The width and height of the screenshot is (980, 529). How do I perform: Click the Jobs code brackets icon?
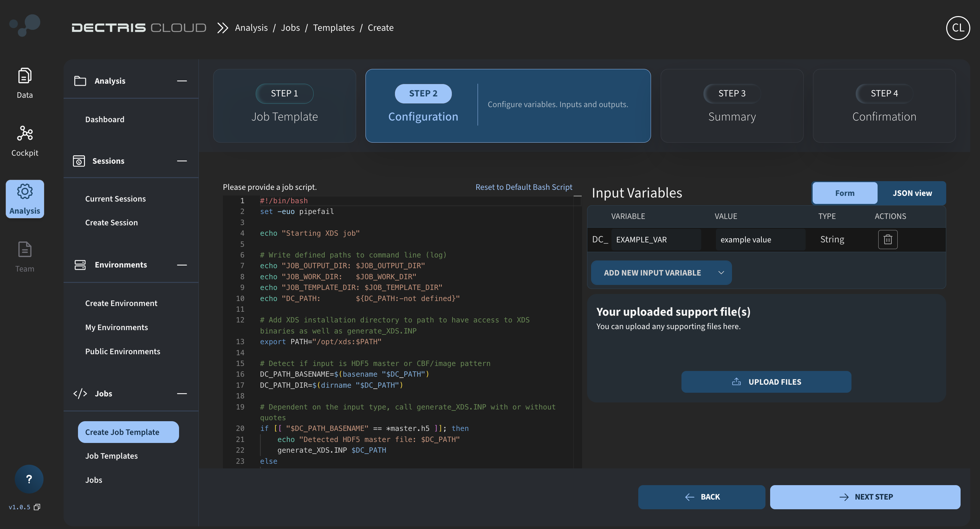80,393
